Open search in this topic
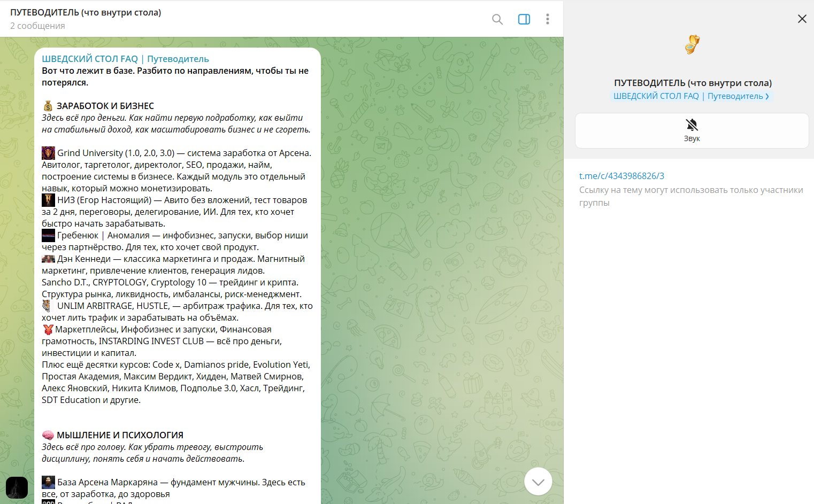 (497, 19)
